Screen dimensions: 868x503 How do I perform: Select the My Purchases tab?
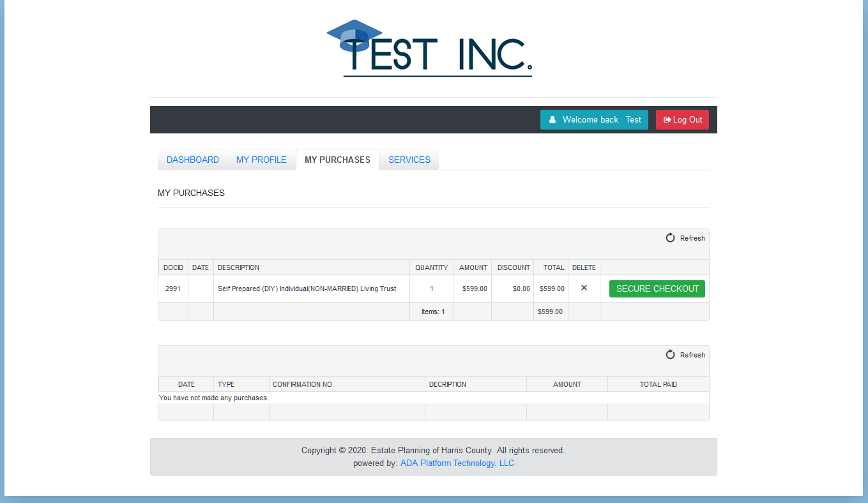click(337, 160)
